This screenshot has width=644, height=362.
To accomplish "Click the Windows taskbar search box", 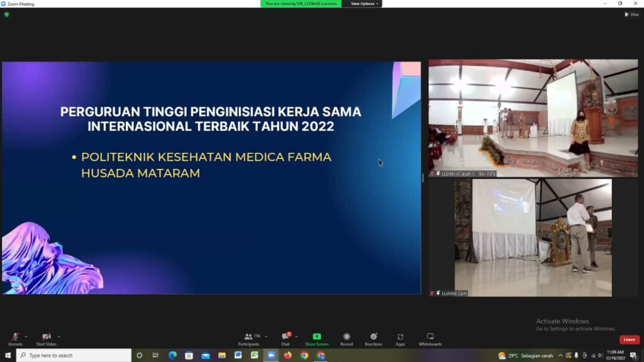I will coord(74,356).
